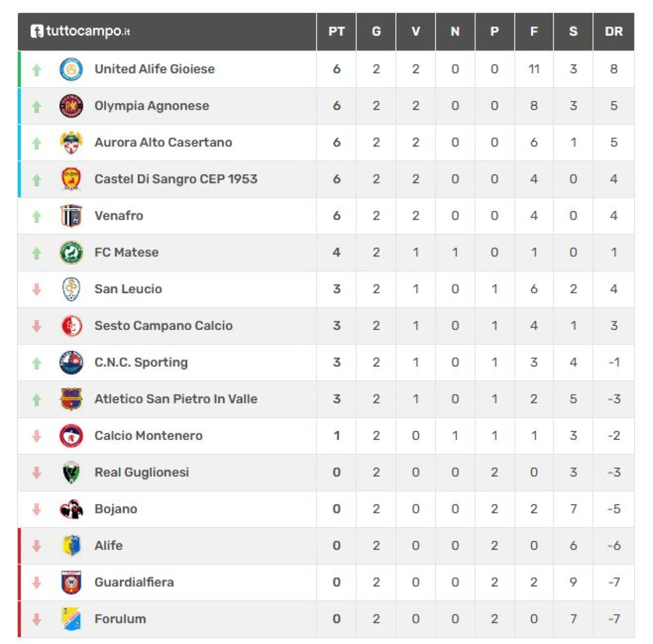Screen dimensions: 653x644
Task: Click FC Matese green crest
Action: tap(71, 252)
